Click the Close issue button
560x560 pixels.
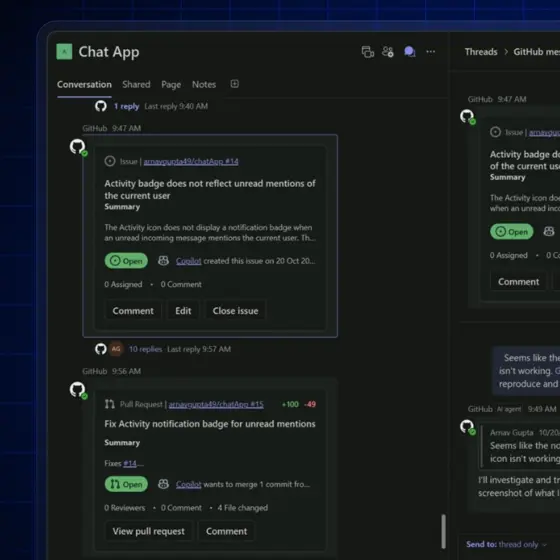point(235,311)
